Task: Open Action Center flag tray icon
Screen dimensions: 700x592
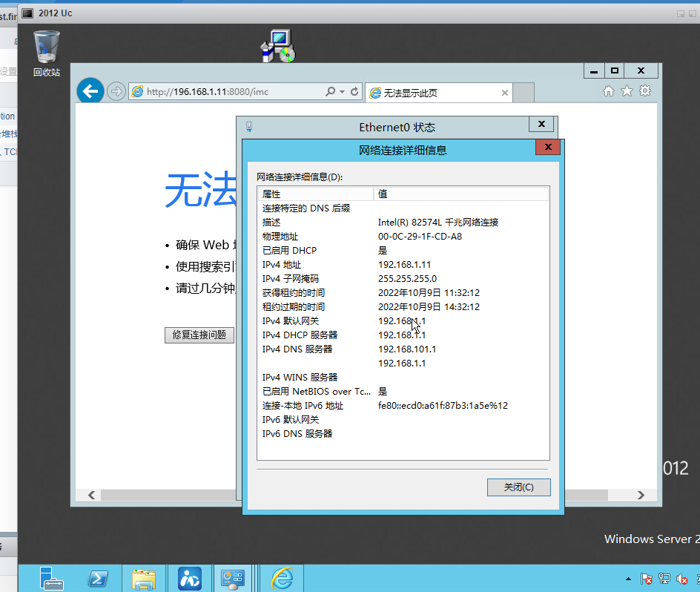Action: 646,579
